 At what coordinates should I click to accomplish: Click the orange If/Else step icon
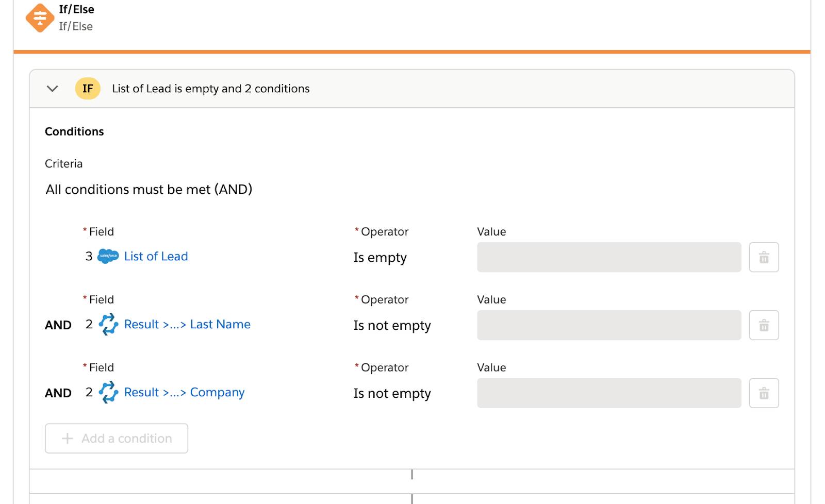click(40, 18)
